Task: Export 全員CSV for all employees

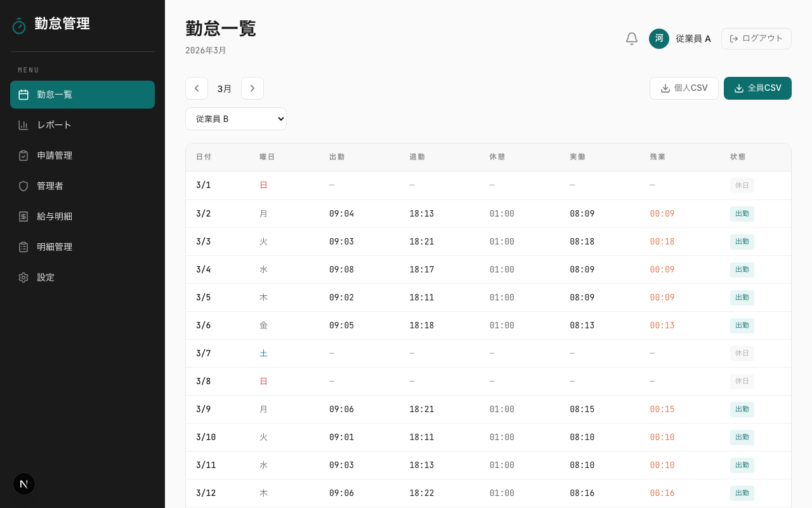Action: tap(757, 88)
